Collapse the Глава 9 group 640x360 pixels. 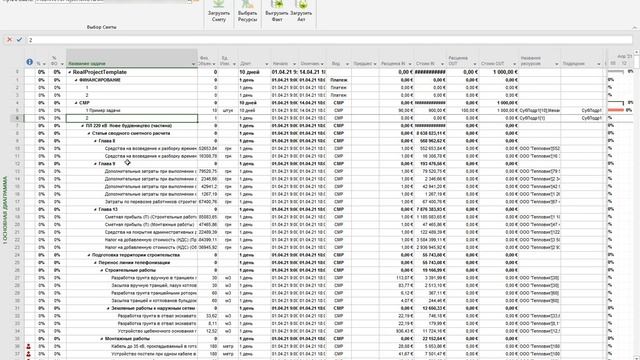[x=96, y=164]
